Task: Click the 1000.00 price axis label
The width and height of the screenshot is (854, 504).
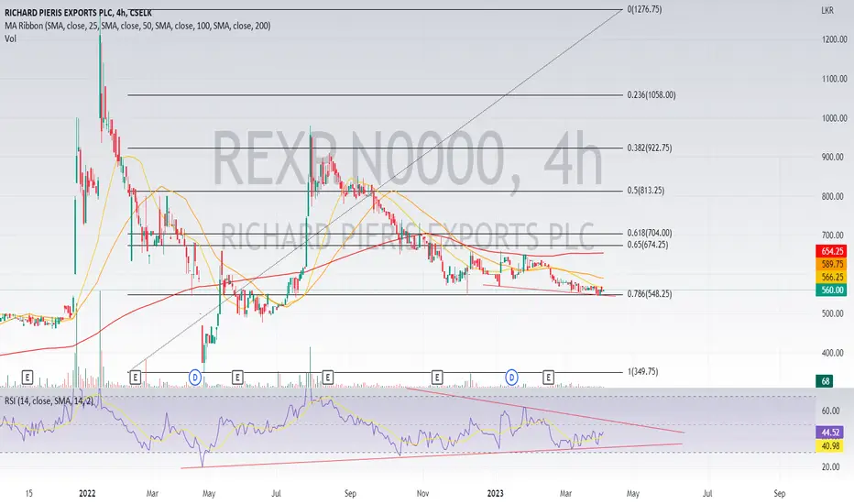Action: click(834, 117)
